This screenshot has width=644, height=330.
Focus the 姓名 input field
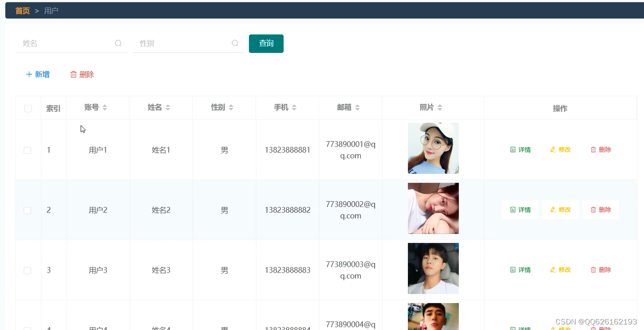click(71, 43)
